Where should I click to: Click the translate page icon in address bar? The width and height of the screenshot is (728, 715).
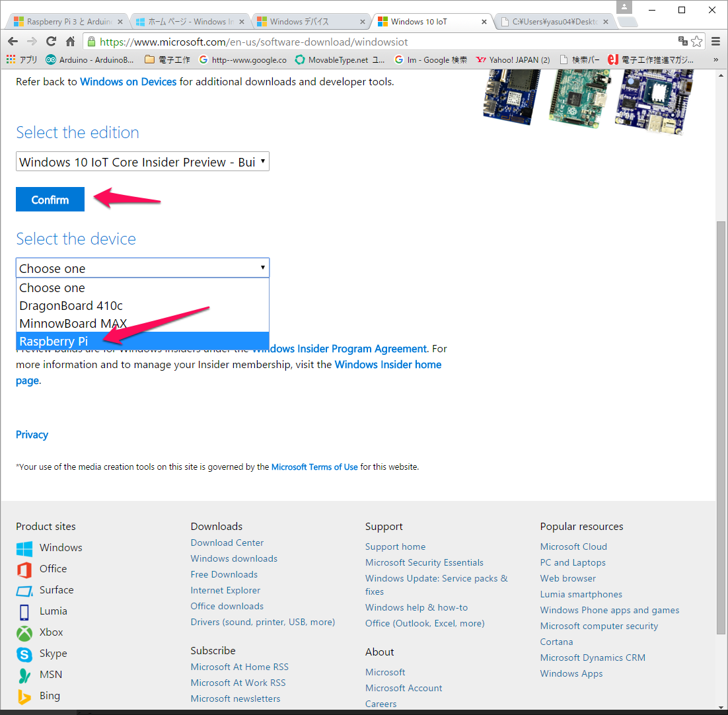tap(682, 42)
